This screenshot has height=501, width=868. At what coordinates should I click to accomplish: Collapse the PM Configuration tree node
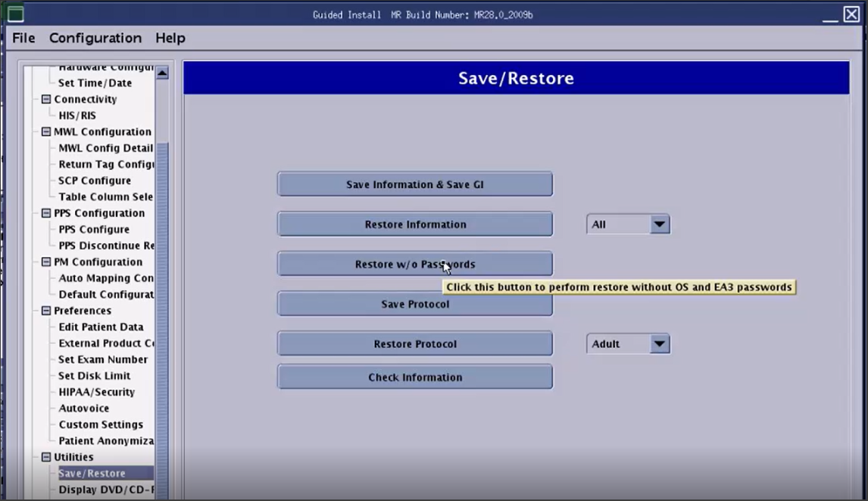click(x=46, y=262)
